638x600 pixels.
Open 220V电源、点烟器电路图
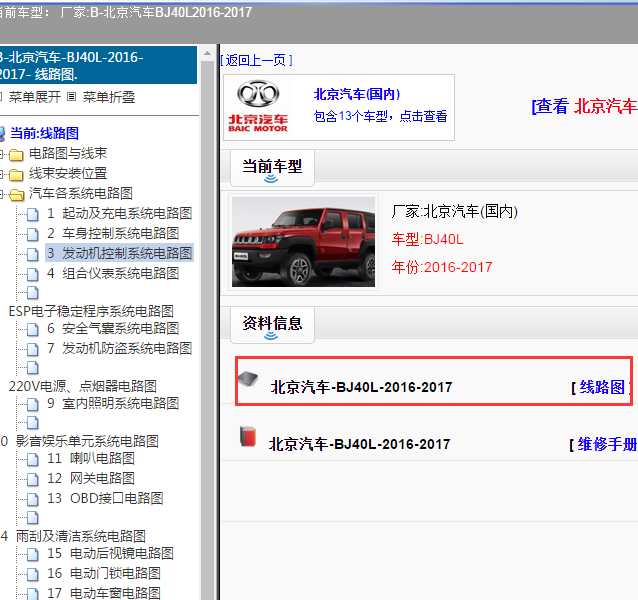click(x=83, y=386)
